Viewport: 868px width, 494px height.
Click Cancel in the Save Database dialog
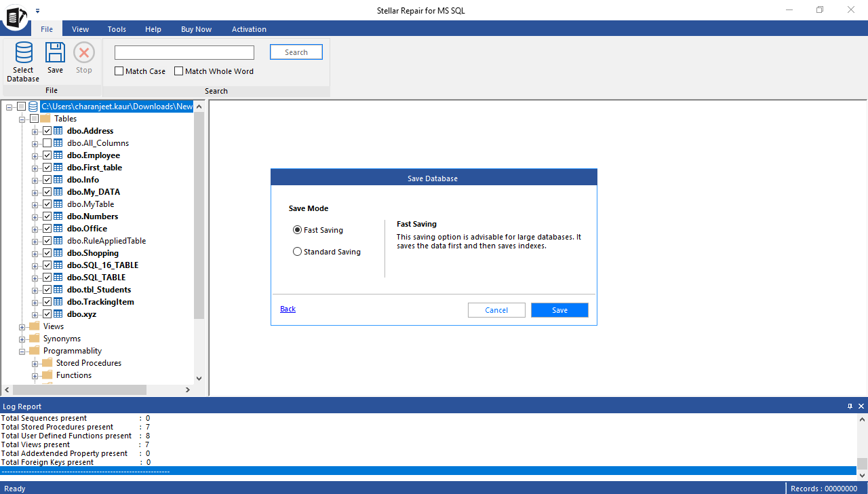pos(496,310)
